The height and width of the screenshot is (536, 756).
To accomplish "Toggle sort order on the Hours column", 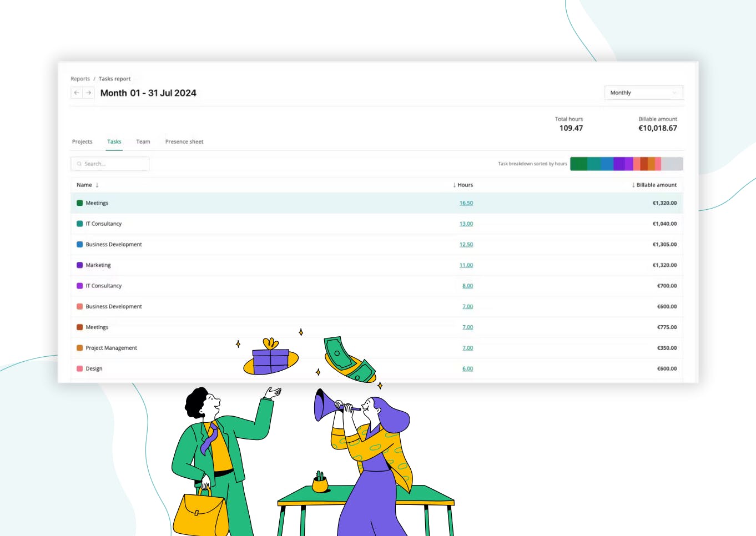I will point(463,185).
